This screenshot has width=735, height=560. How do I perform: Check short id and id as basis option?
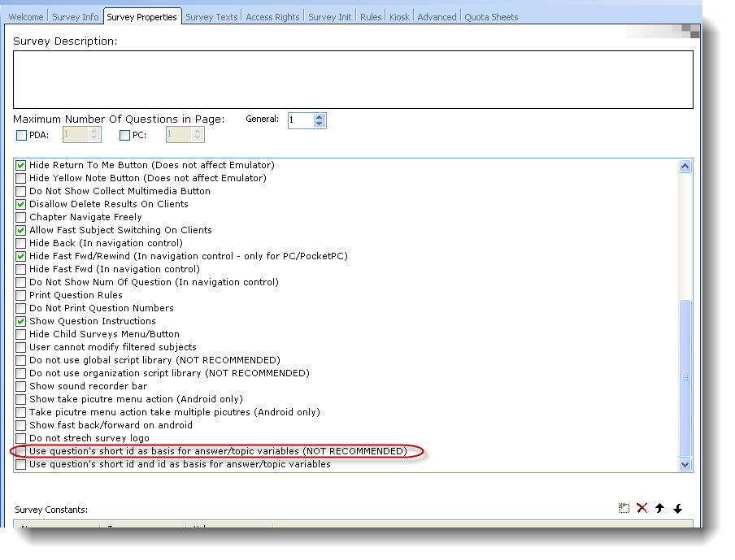(x=20, y=464)
